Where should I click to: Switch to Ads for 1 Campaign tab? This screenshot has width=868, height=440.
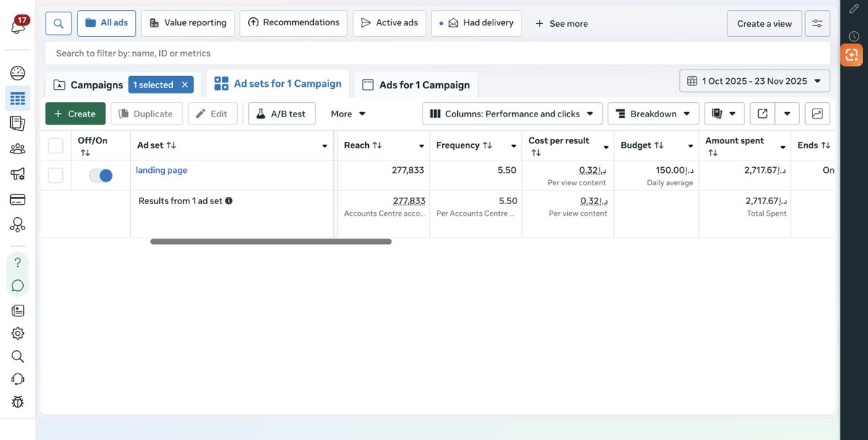click(416, 85)
